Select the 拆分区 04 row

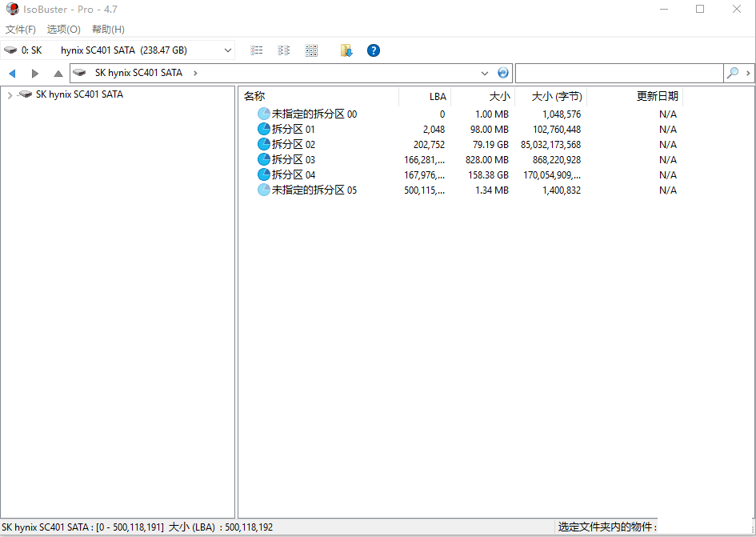click(x=461, y=174)
